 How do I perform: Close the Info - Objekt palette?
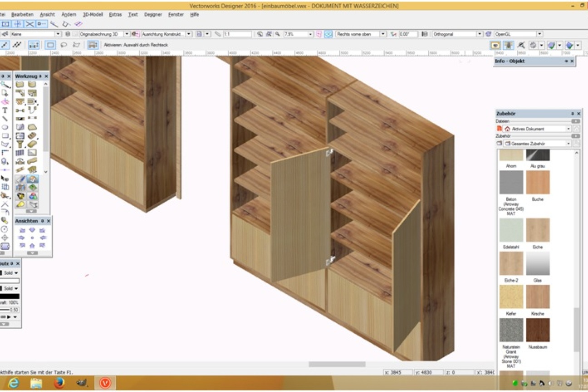point(572,61)
